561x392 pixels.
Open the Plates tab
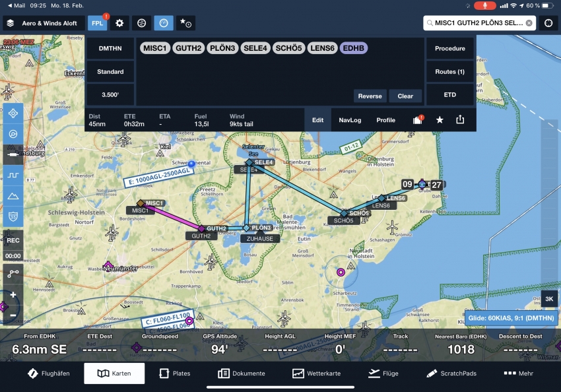coord(175,374)
